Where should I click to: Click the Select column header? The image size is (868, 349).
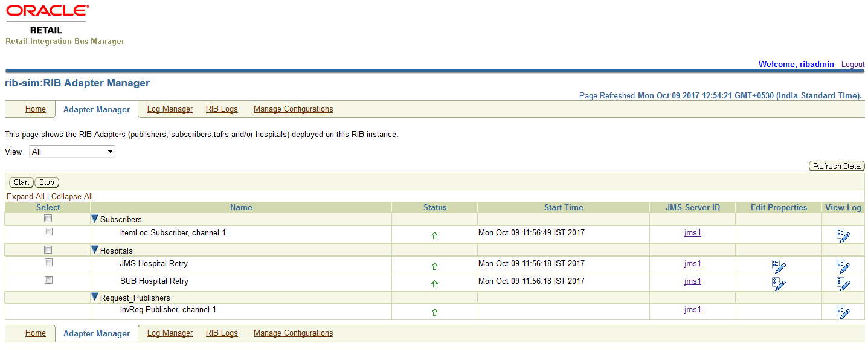[x=48, y=207]
